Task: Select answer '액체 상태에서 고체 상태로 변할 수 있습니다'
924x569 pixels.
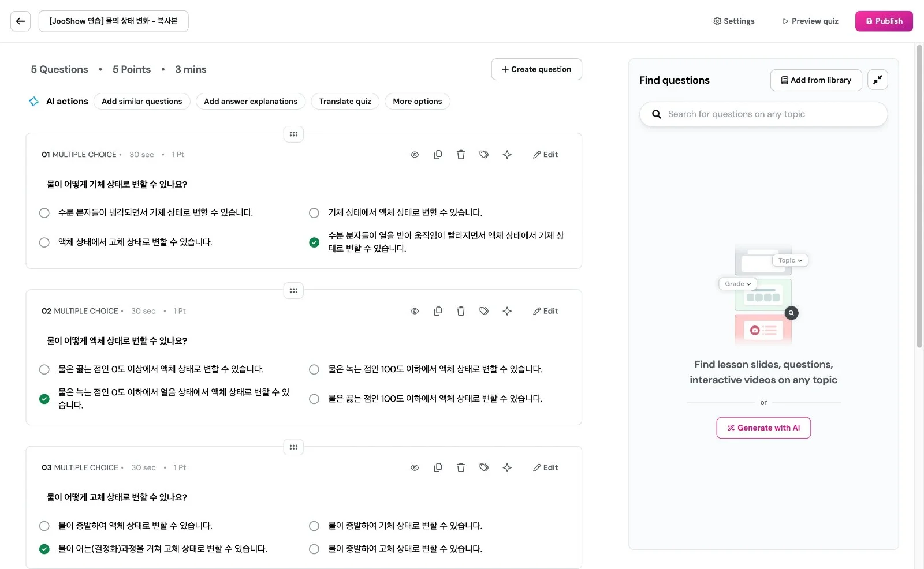Action: tap(44, 242)
